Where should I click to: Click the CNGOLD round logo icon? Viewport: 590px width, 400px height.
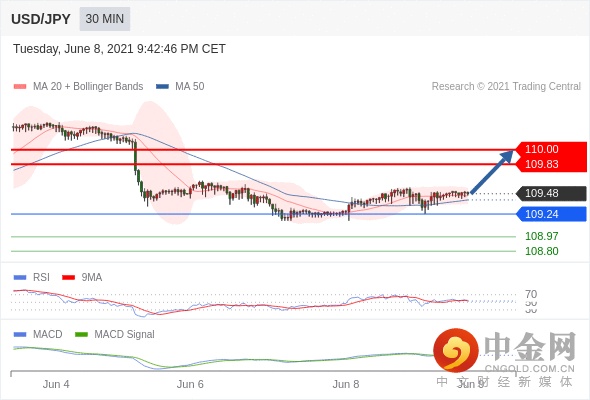456,350
